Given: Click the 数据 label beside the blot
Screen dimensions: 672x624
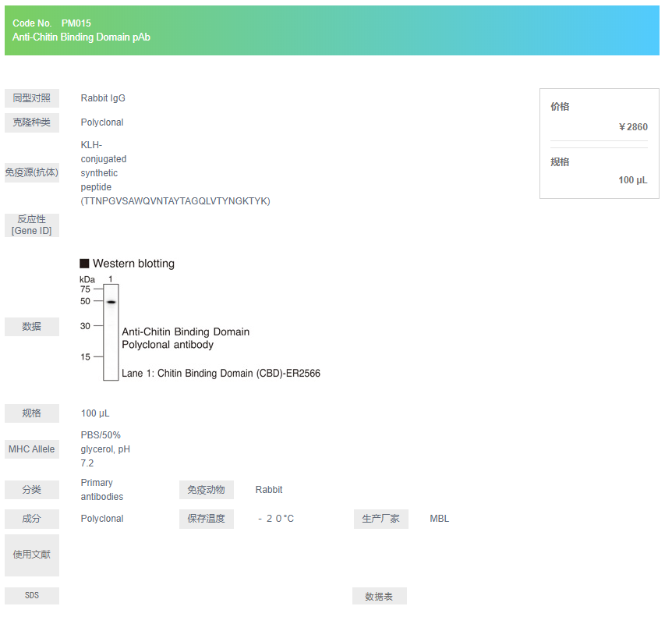Looking at the screenshot, I should click(32, 327).
